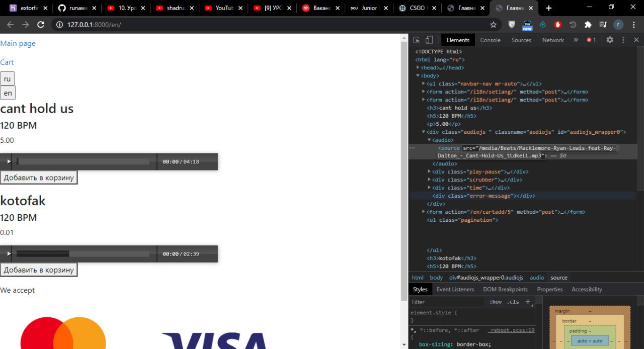This screenshot has height=349, width=644.
Task: Open the Properties tab in DevTools
Action: coord(549,289)
